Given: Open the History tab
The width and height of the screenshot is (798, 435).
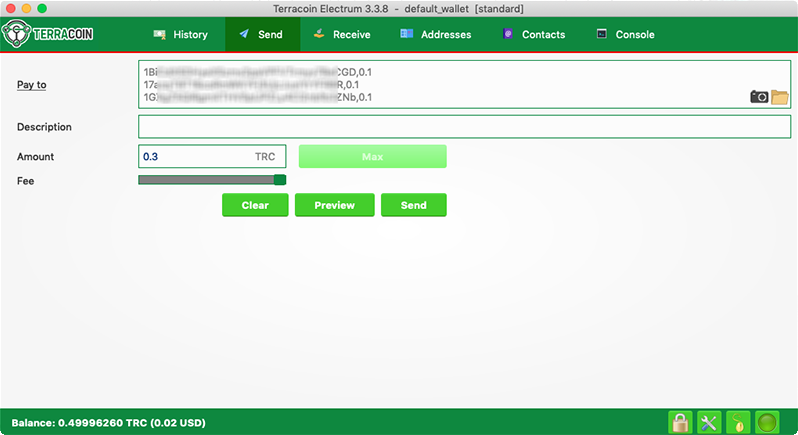Looking at the screenshot, I should [181, 35].
